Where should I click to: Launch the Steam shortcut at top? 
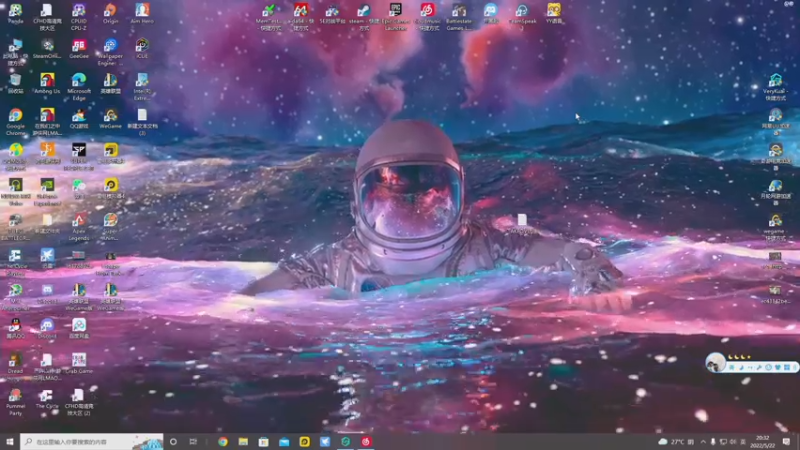tap(364, 17)
